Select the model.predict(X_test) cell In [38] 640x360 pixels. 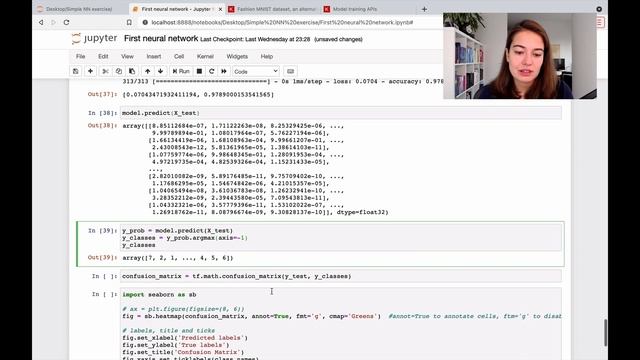click(x=341, y=113)
